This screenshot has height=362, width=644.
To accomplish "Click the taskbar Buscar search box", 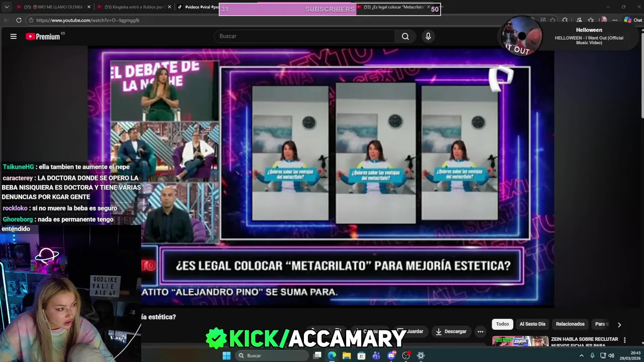I will 272,355.
